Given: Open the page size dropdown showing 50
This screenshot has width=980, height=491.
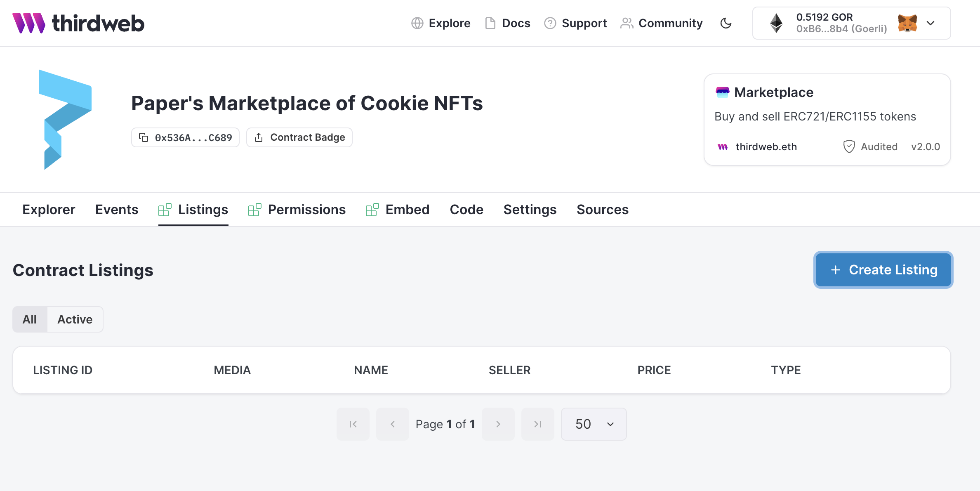Looking at the screenshot, I should pos(593,424).
